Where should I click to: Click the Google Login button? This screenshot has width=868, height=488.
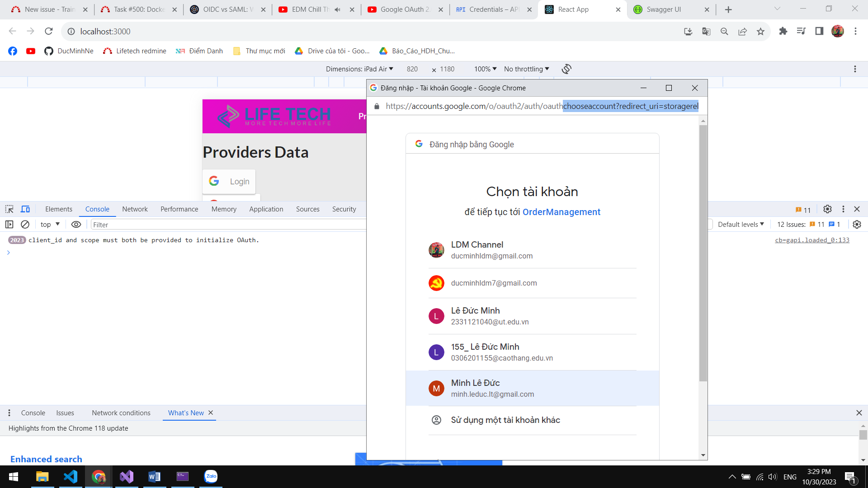coord(229,182)
